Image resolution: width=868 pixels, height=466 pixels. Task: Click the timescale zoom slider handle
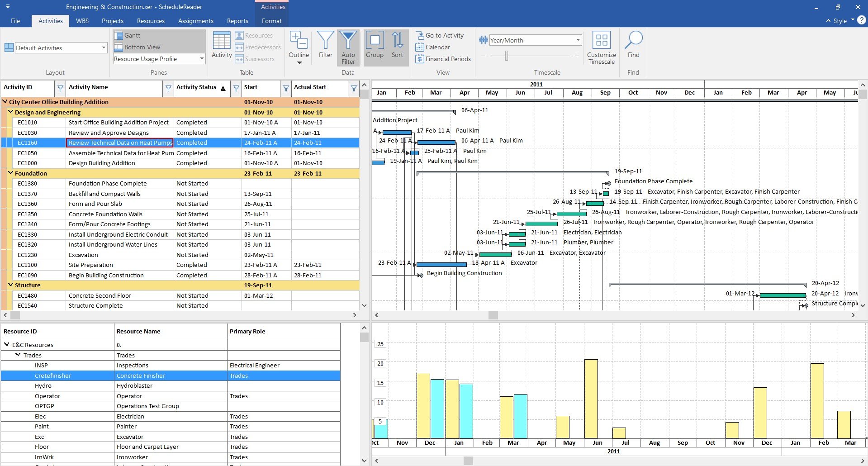tap(507, 56)
